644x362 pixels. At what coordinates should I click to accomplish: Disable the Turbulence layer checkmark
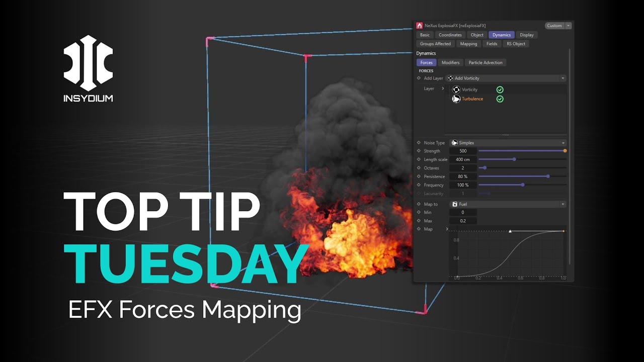pos(500,99)
